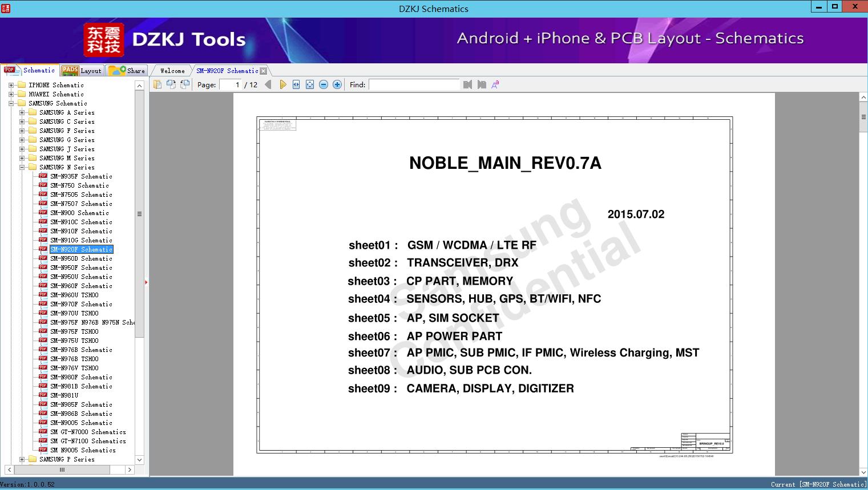Screen dimensions: 868x490
Task: Click the folder icon of HUAWEI Schematic
Action: point(22,94)
